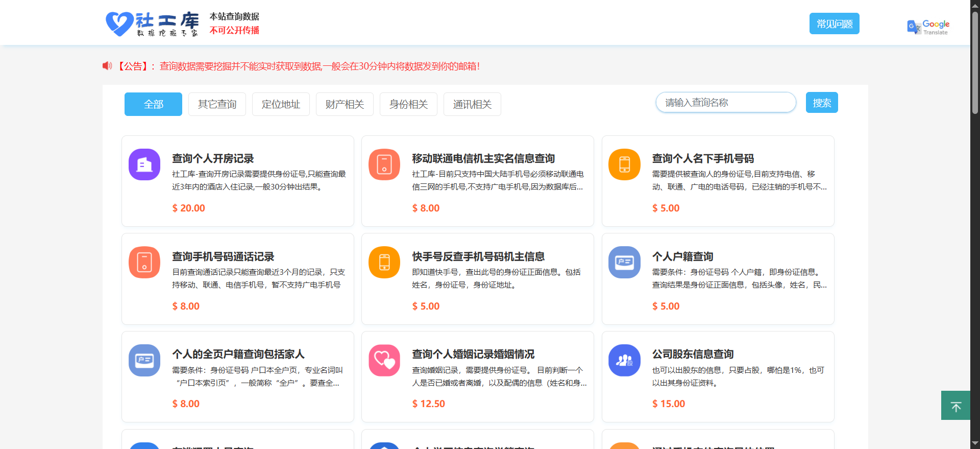Click the orange phone icon for 快手号反查

(x=384, y=263)
